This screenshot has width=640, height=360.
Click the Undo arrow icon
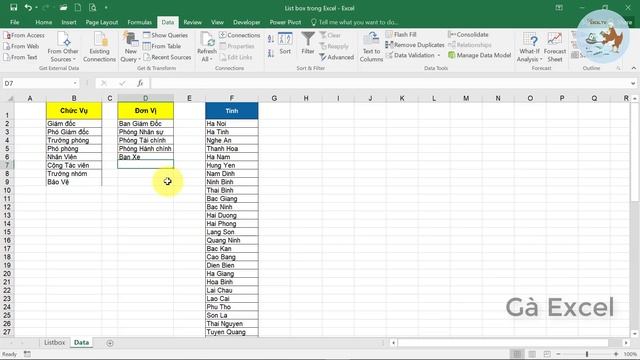pos(28,7)
